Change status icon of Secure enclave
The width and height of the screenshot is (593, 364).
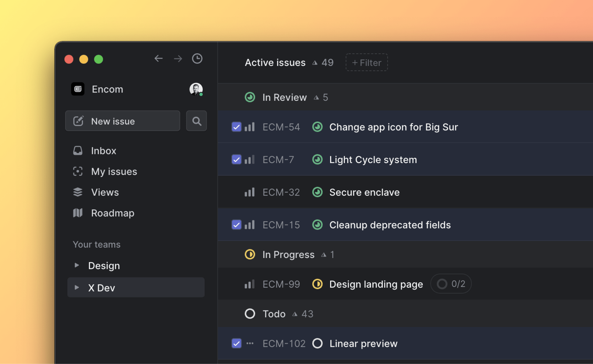click(x=318, y=192)
